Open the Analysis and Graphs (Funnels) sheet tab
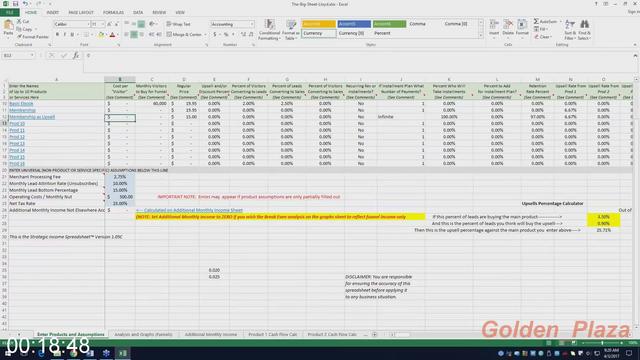 pyautogui.click(x=143, y=334)
